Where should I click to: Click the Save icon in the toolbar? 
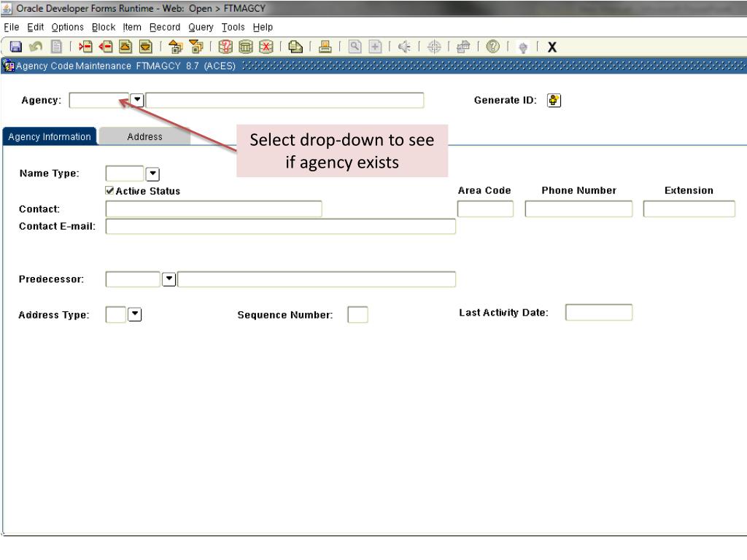click(x=16, y=47)
